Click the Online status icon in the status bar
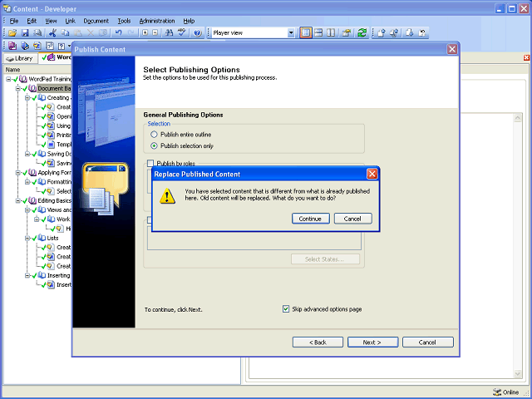Viewport: 532px width, 399px height. (x=497, y=392)
